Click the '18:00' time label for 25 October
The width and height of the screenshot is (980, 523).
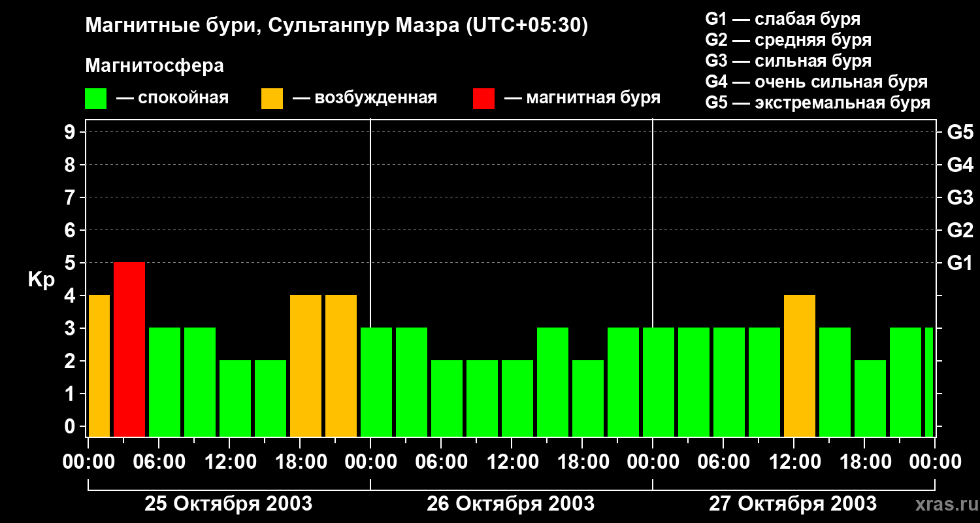[300, 462]
